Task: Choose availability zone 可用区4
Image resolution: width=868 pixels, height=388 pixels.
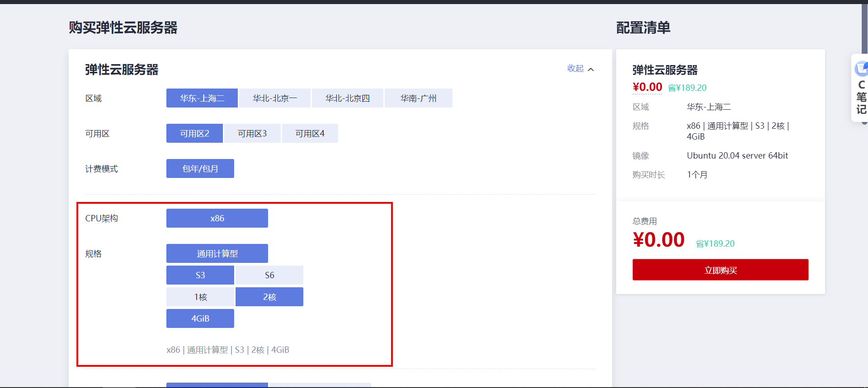Action: pos(310,133)
